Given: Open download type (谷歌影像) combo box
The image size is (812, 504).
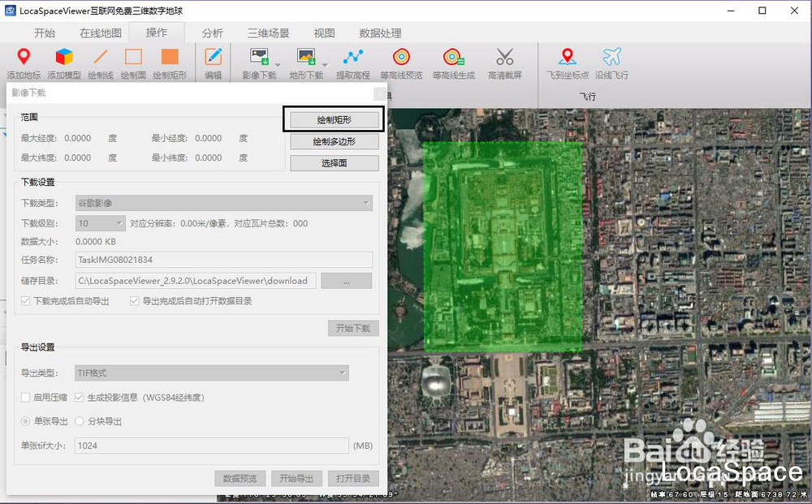Looking at the screenshot, I should tap(224, 203).
